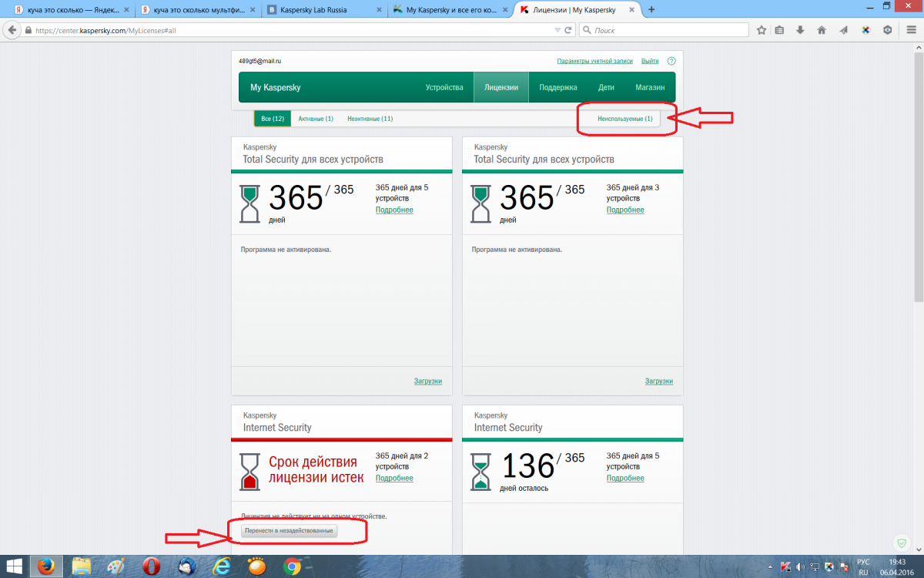924x578 pixels.
Task: Switch to first 'куча это сколько — Яндекс' tab
Action: 73,9
